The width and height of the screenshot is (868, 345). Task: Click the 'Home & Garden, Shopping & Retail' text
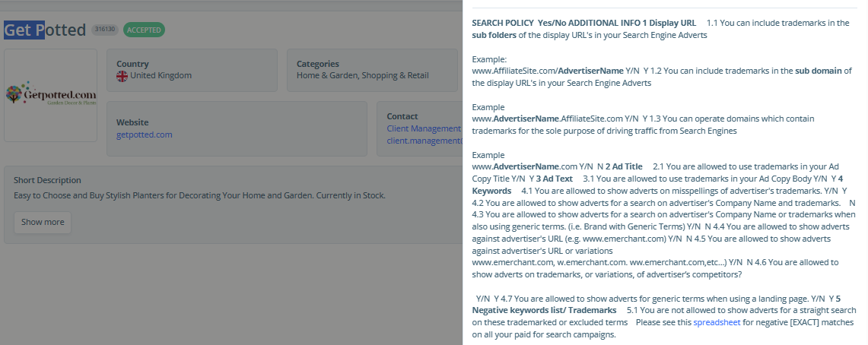pos(363,76)
